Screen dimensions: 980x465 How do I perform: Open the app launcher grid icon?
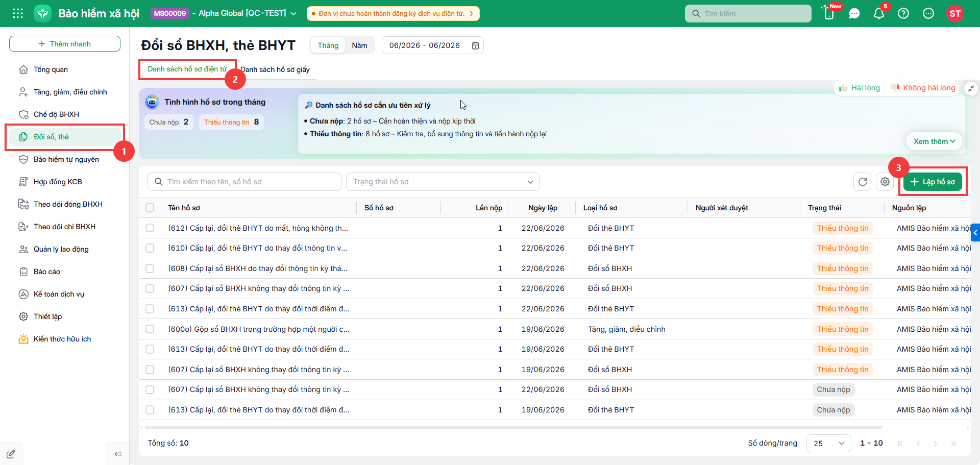[18, 13]
